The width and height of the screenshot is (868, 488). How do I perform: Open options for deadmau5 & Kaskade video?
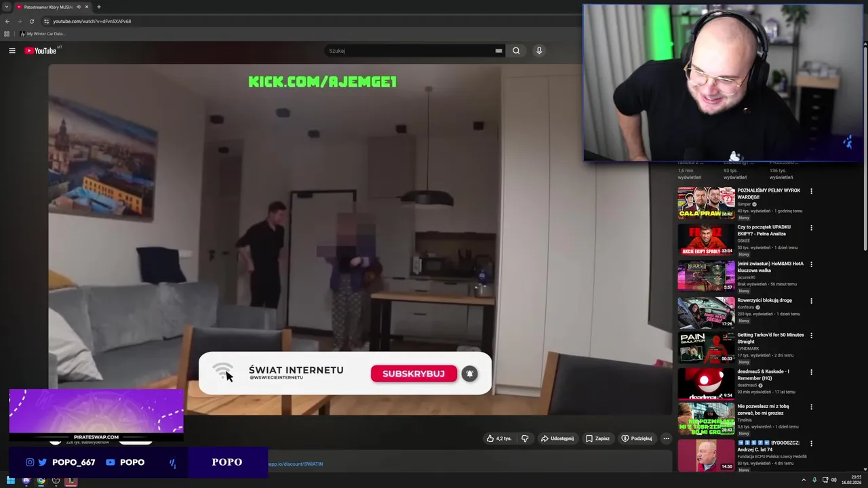coord(811,372)
